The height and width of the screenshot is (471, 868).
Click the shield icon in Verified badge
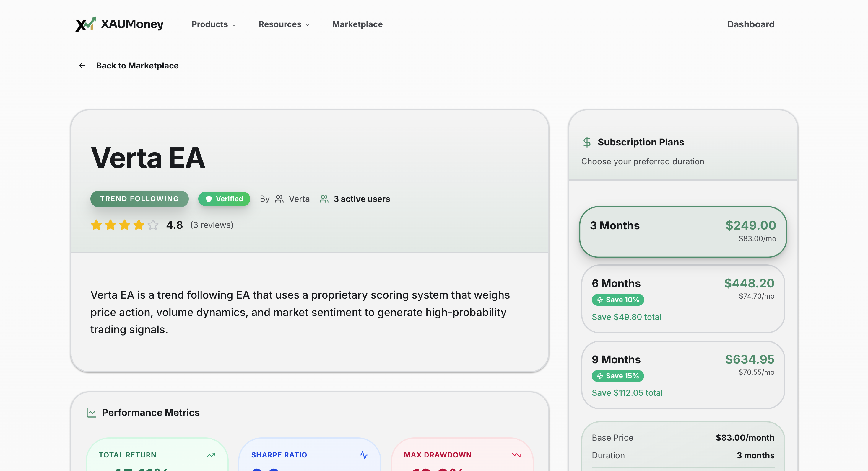click(209, 199)
